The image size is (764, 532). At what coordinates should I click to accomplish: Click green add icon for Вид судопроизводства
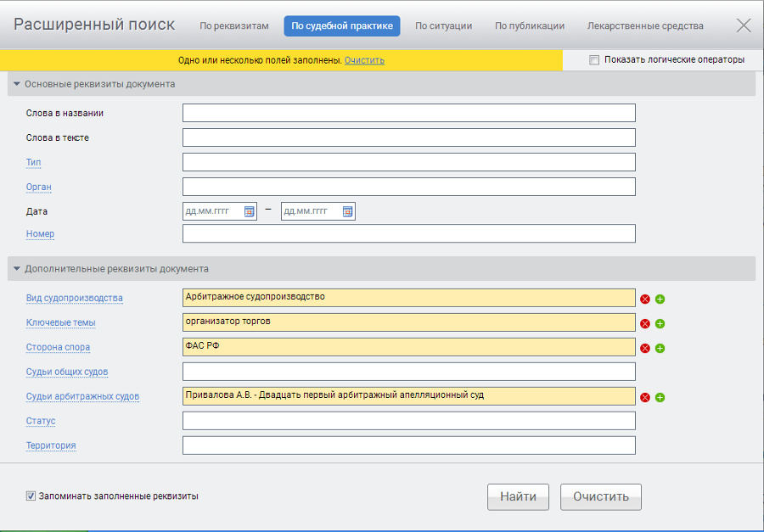(x=660, y=299)
